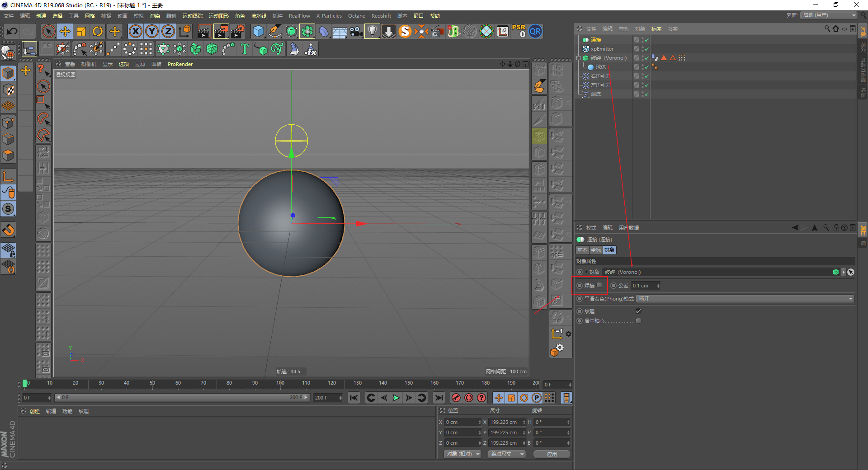Expand the 对象 field disclosure triangle
Screen dimensions: 868x470
click(586, 272)
